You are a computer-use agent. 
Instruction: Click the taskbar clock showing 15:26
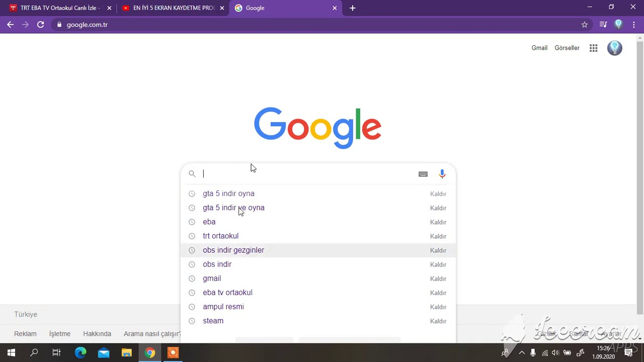[603, 352]
